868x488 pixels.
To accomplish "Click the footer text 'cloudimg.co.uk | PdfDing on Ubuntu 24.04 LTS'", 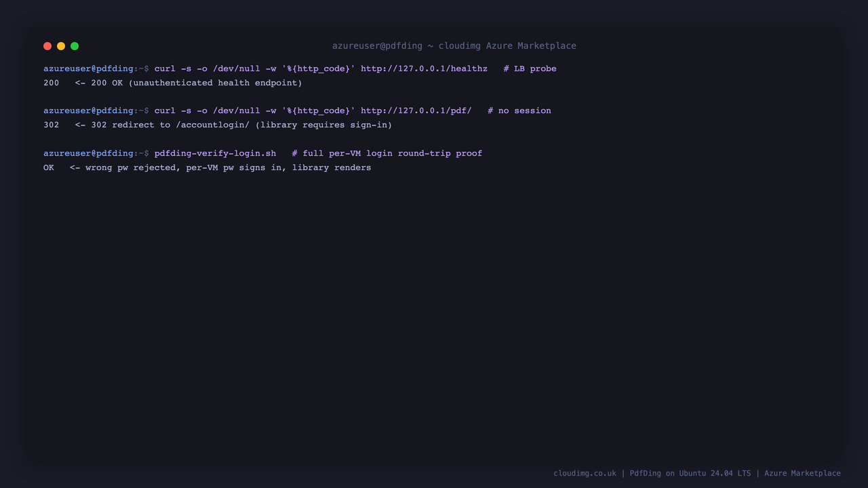I will [x=652, y=473].
